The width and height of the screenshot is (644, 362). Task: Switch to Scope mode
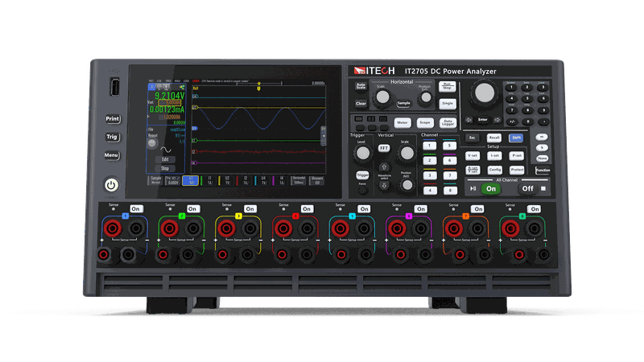425,122
